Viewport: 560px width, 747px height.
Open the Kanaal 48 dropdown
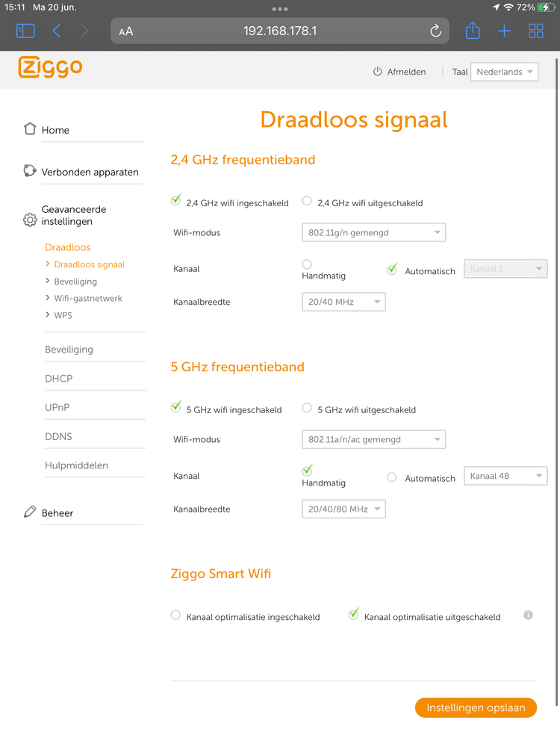point(505,476)
